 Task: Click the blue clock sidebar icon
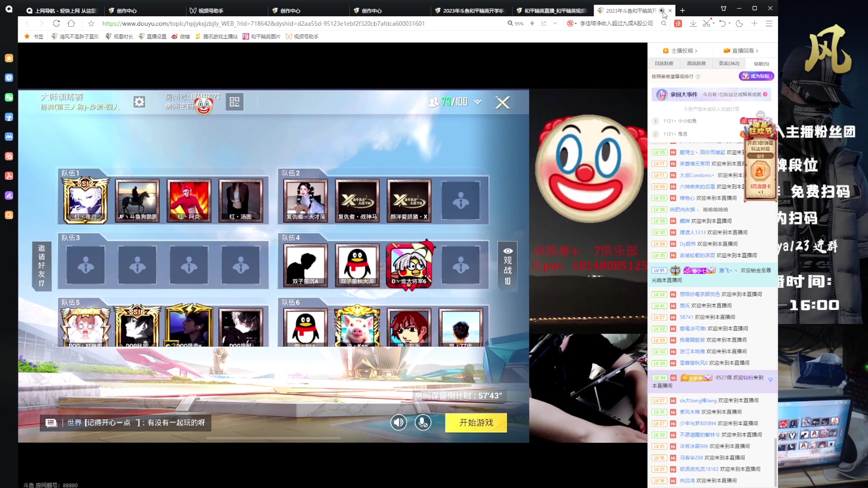click(x=9, y=78)
